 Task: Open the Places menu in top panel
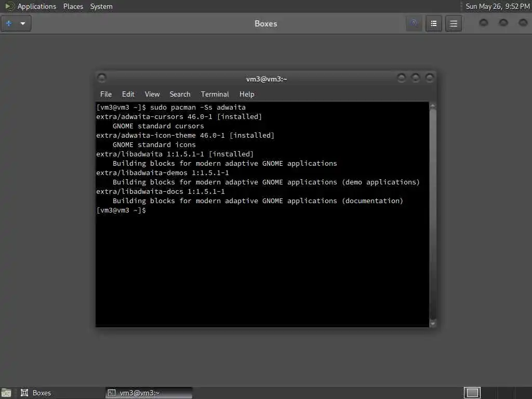click(73, 6)
